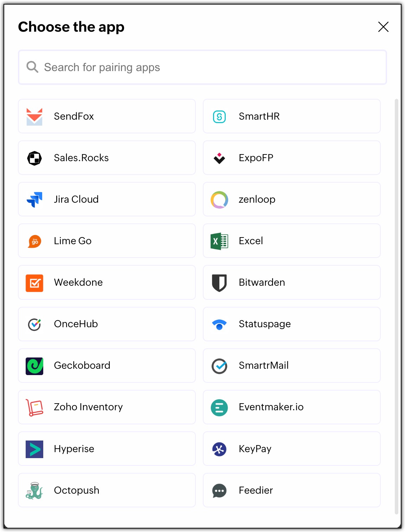Click the Lime Go orange icon
The width and height of the screenshot is (405, 532).
(34, 241)
